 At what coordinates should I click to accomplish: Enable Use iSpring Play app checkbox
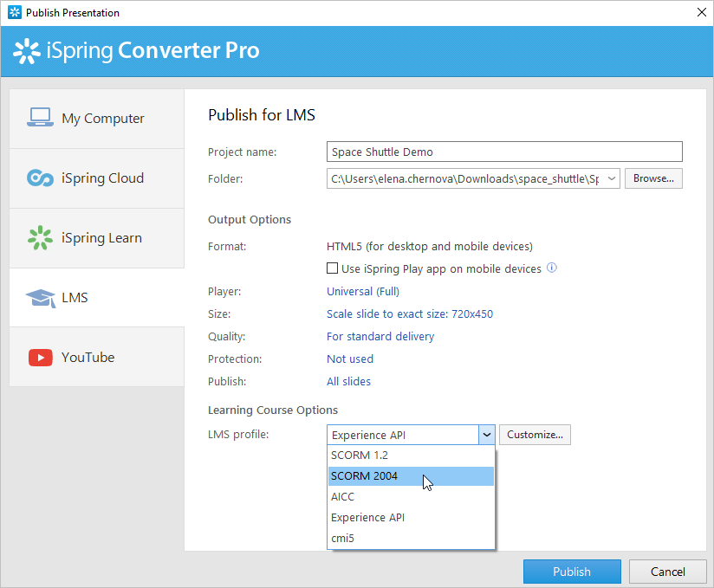tap(333, 268)
